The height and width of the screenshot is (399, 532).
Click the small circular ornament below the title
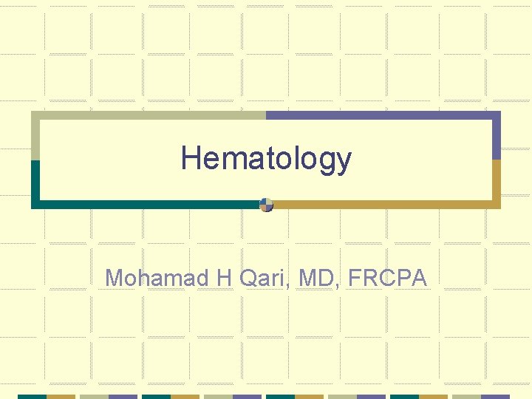click(x=267, y=205)
